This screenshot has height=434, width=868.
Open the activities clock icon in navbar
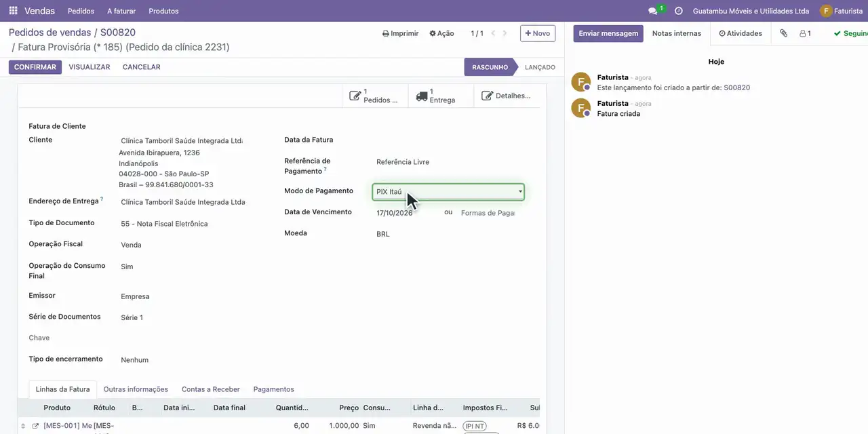click(x=679, y=11)
